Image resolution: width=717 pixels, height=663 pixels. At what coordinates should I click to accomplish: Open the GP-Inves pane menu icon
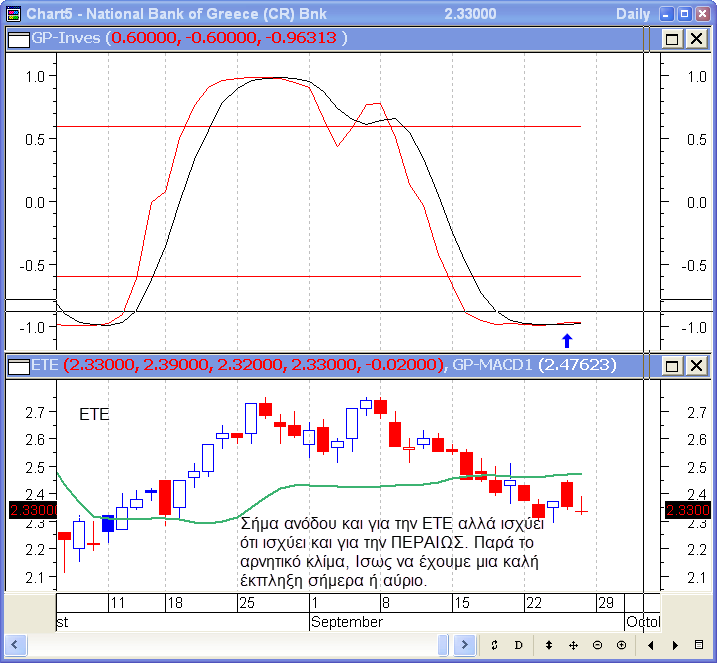click(18, 38)
